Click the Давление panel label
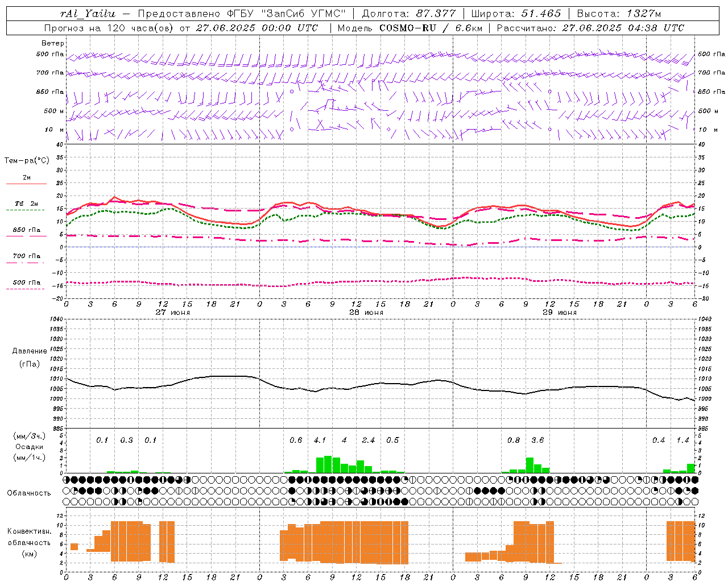 pos(30,351)
